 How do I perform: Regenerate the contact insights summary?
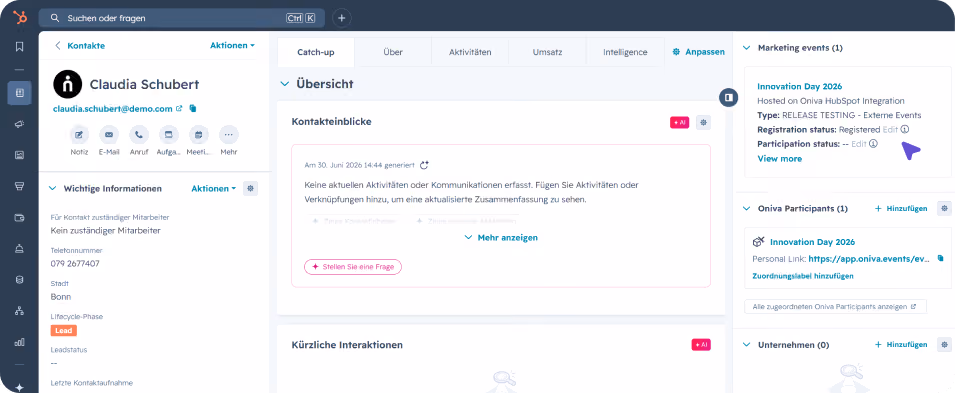click(x=425, y=165)
